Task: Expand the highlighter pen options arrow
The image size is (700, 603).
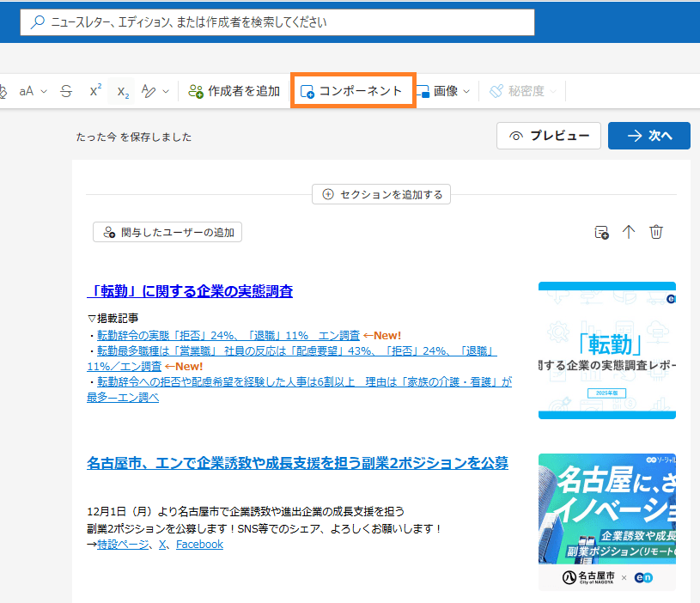Action: coord(166,91)
